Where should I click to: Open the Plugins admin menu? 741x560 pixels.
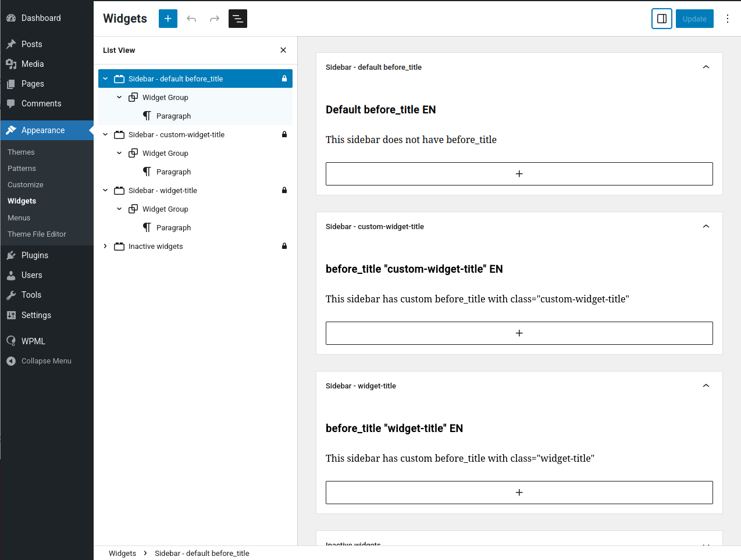35,255
